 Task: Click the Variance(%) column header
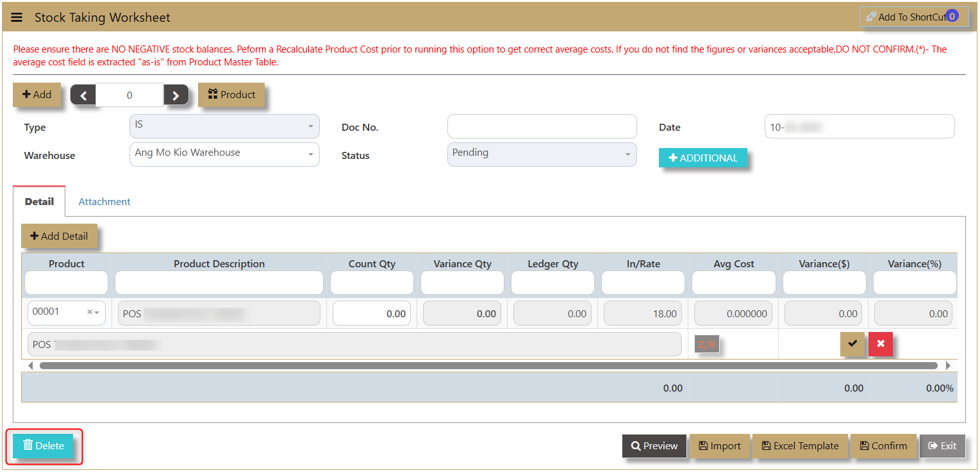point(915,263)
